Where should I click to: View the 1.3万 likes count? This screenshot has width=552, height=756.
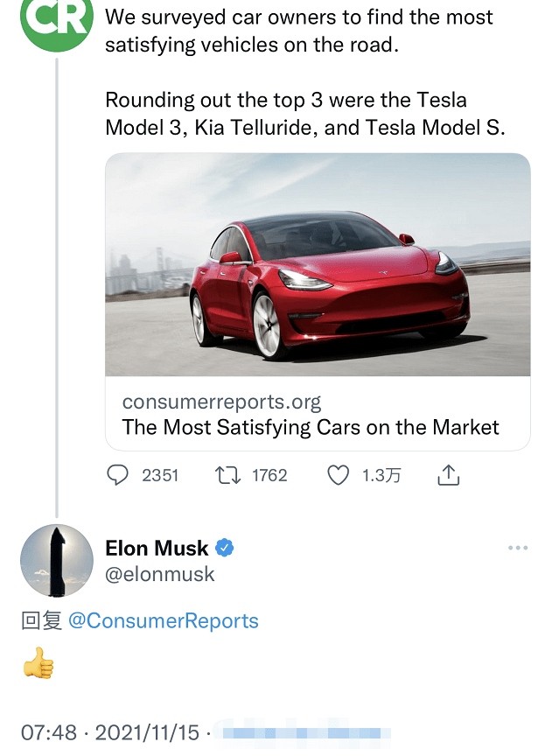[x=381, y=475]
